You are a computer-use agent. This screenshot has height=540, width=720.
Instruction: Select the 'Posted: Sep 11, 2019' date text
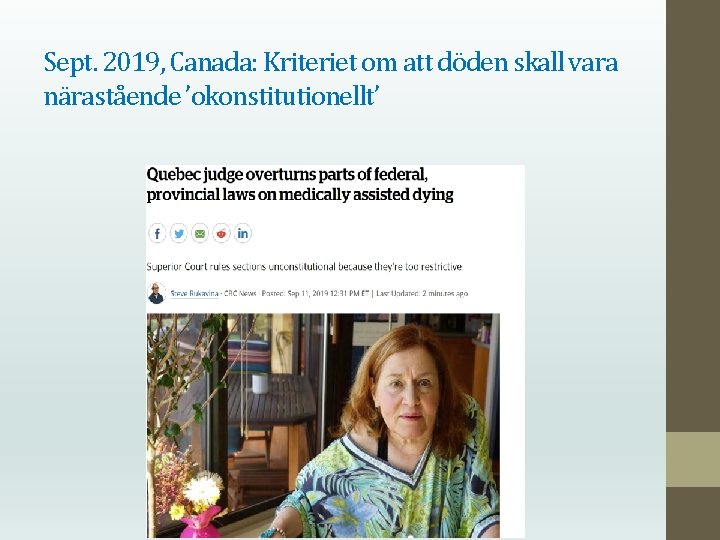[315, 293]
